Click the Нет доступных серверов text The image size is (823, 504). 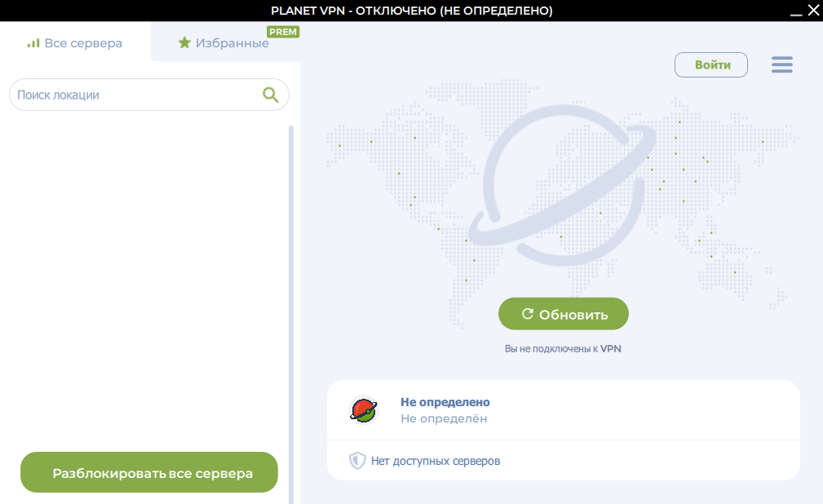(436, 461)
